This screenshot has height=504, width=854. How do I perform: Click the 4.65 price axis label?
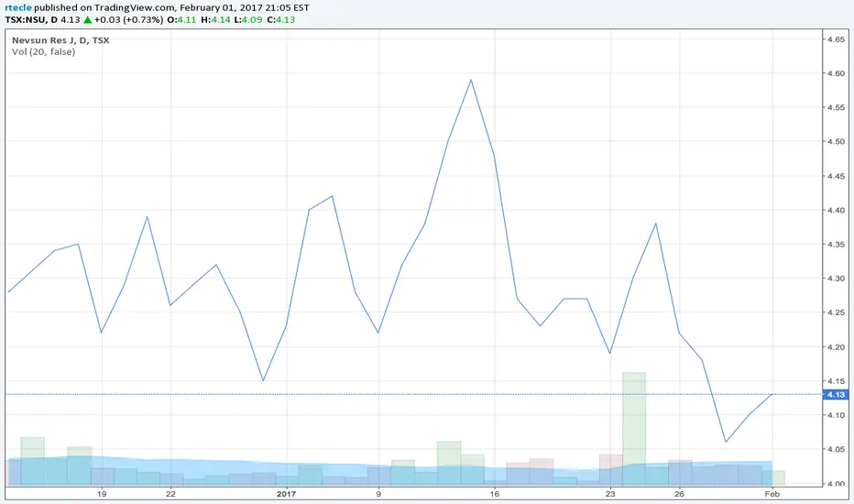(836, 39)
